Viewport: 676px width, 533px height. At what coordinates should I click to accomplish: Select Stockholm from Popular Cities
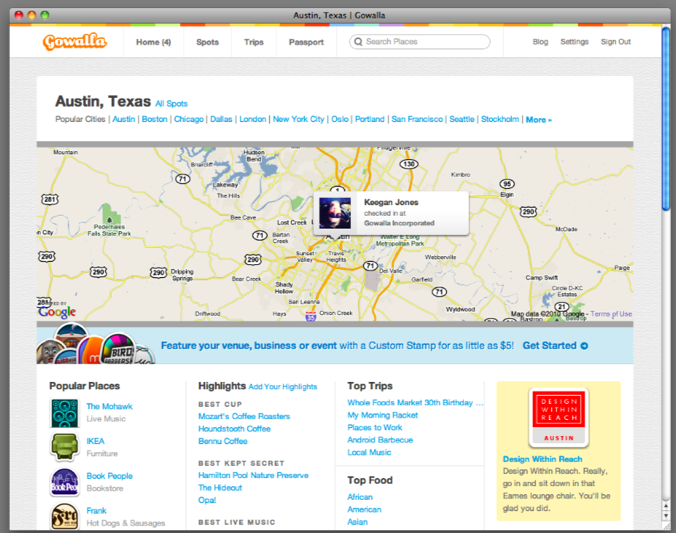500,119
